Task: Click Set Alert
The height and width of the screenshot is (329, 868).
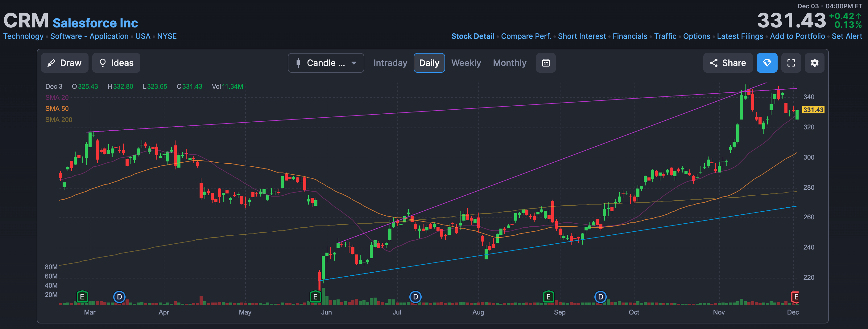Action: click(847, 36)
